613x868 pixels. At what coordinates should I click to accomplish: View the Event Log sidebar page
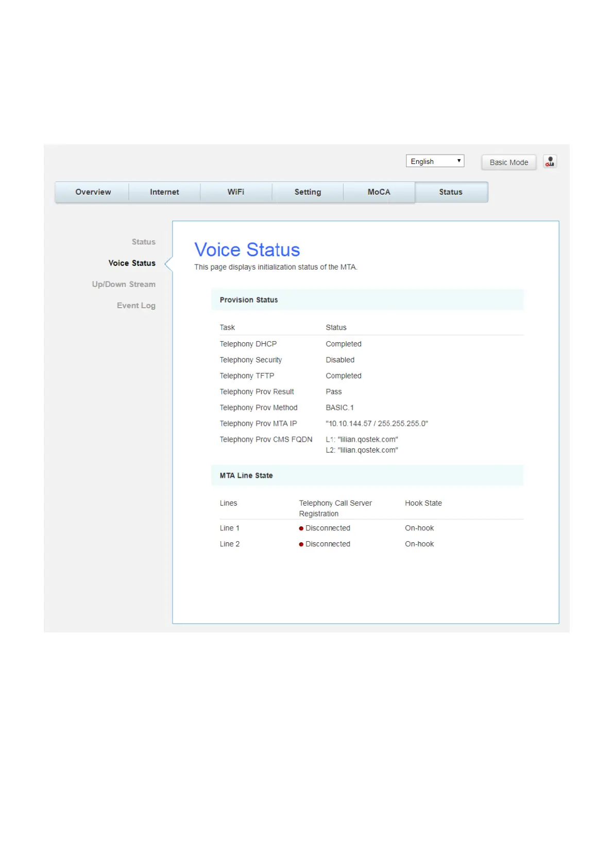[x=136, y=306]
